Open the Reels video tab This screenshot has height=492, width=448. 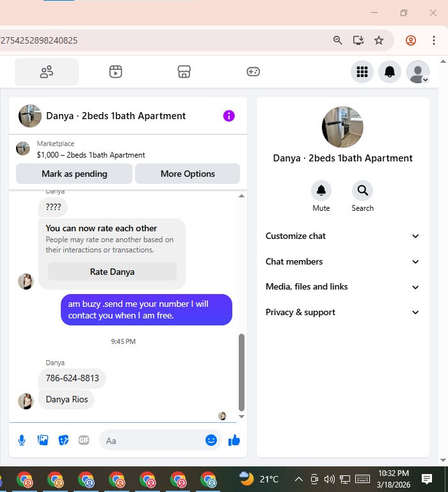click(x=116, y=72)
